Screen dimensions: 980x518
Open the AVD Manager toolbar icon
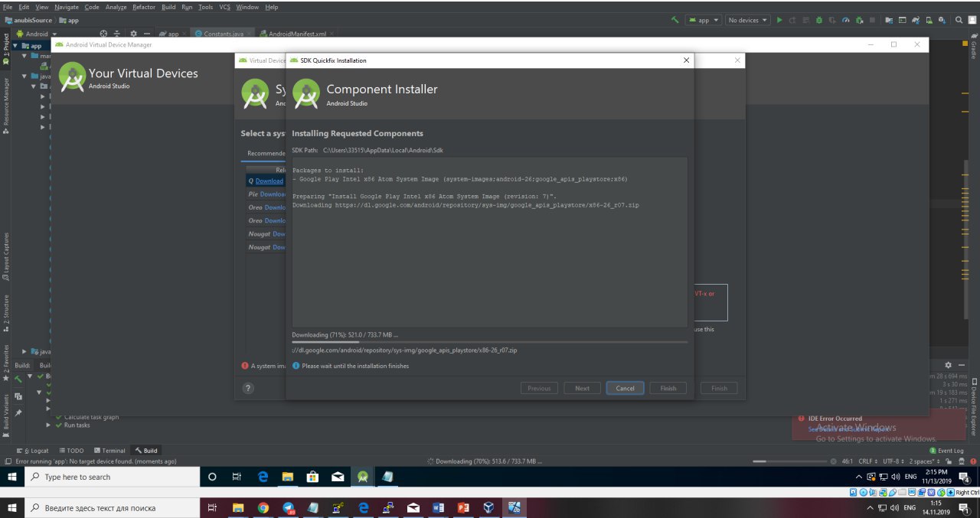[929, 21]
